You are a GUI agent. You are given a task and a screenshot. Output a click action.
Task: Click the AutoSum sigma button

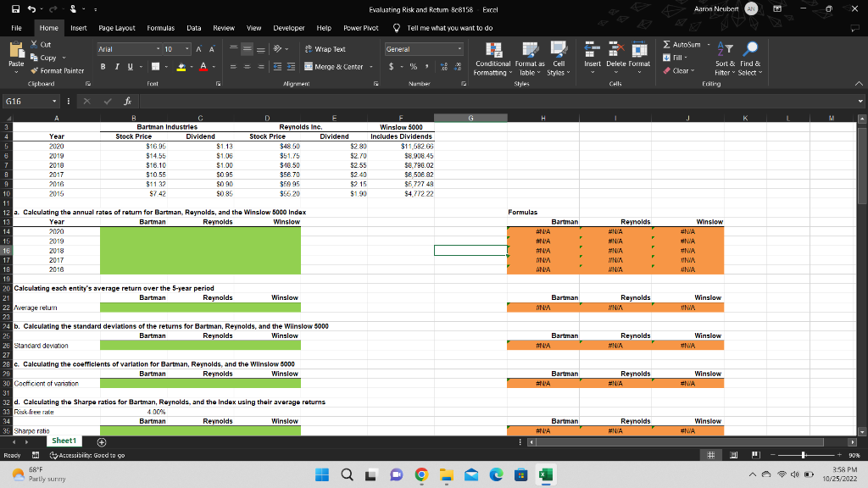pyautogui.click(x=682, y=44)
